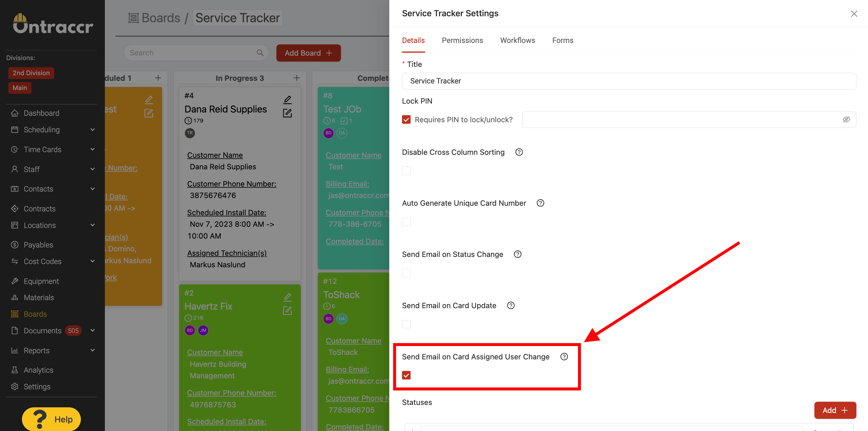Click help icon beside Disable Cross Column Sorting
Screen dimensions: 868x431
click(519, 152)
